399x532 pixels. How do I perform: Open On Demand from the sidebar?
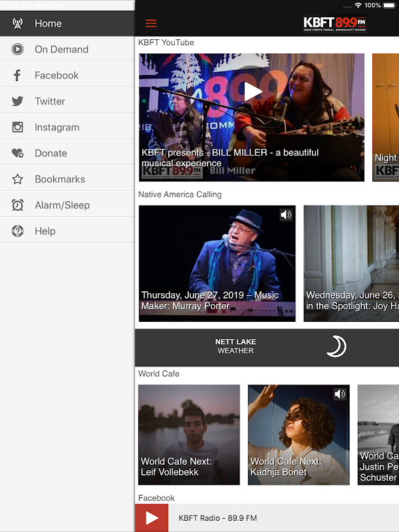tap(61, 49)
